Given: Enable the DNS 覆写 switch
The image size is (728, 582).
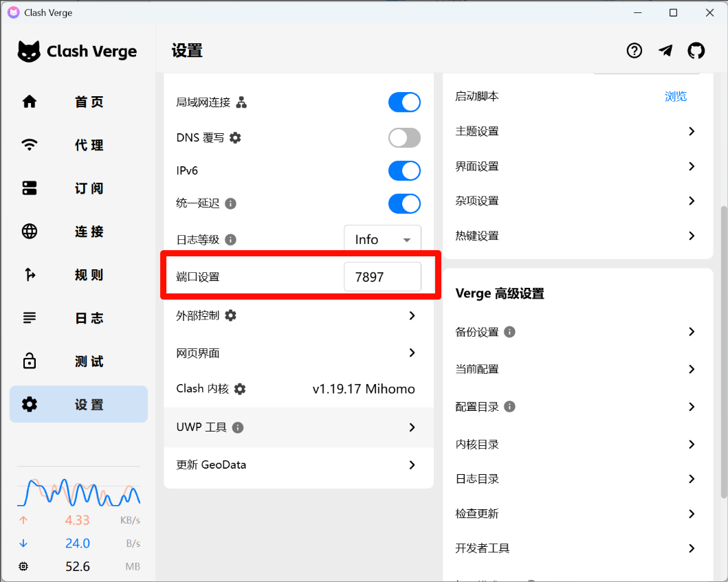Looking at the screenshot, I should click(404, 138).
